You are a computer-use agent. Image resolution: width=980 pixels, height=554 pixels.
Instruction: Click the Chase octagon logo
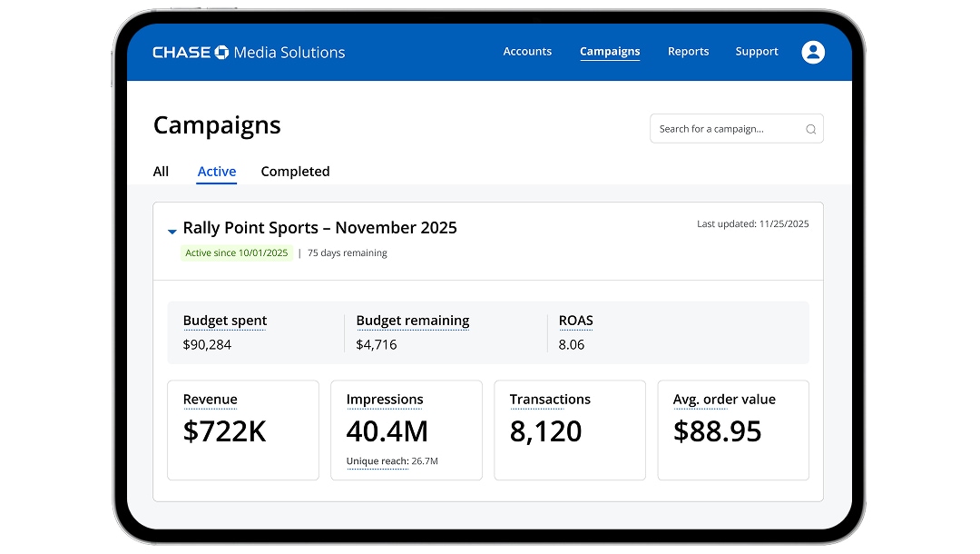222,52
